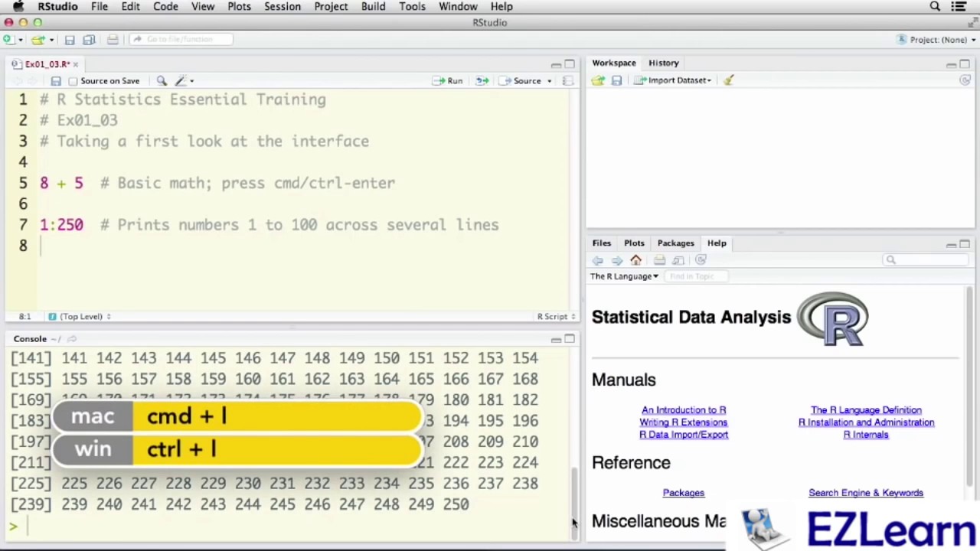Viewport: 980px width, 551px height.
Task: Save current document from main toolbar
Action: pos(70,40)
